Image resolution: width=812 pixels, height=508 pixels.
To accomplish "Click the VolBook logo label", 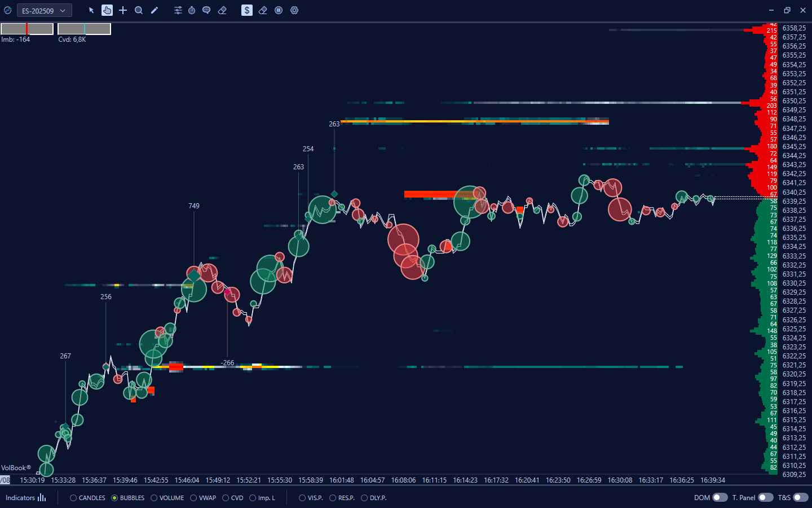I will (x=16, y=468).
